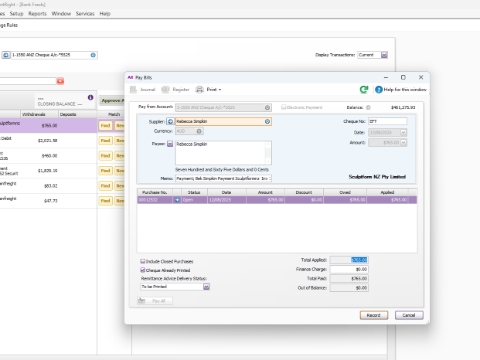
Task: Select the $2,021.58 withdrawal row
Action: tap(48, 141)
